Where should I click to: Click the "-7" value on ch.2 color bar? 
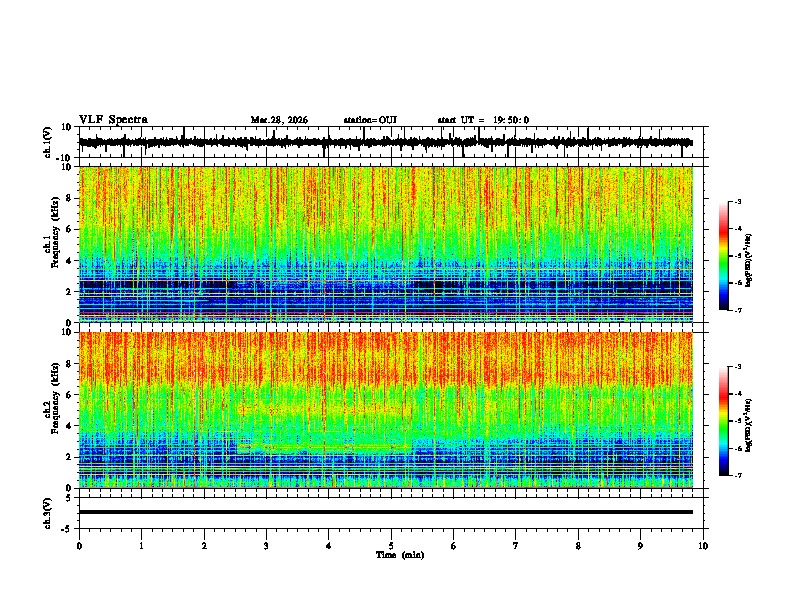click(737, 475)
